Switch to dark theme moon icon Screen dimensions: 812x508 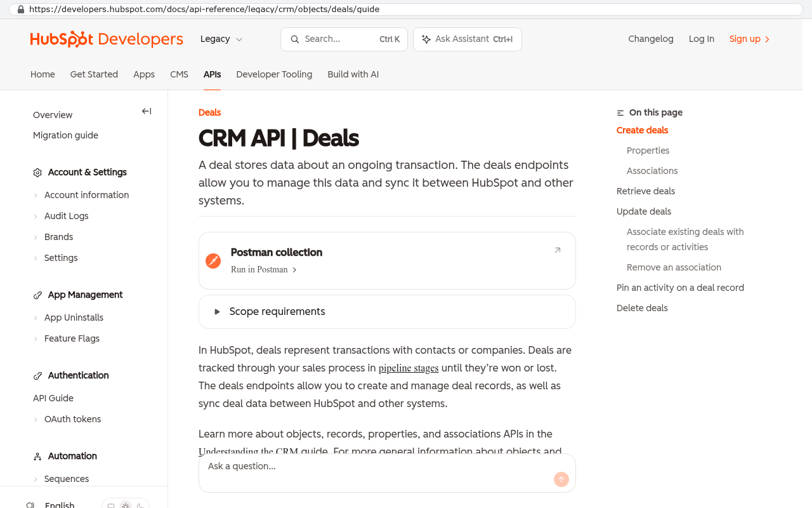click(x=140, y=506)
